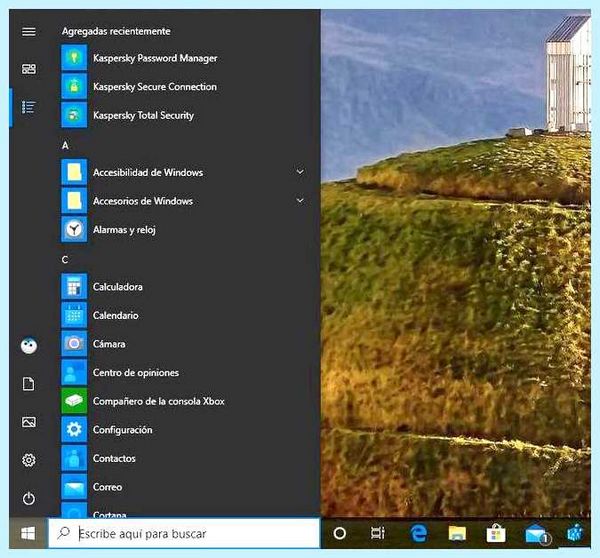
Task: Launch Kaspersky Password Manager by its label
Action: [155, 58]
